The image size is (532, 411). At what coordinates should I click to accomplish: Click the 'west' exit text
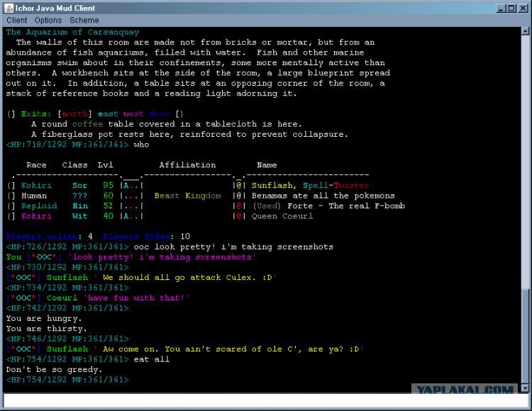[x=133, y=114]
